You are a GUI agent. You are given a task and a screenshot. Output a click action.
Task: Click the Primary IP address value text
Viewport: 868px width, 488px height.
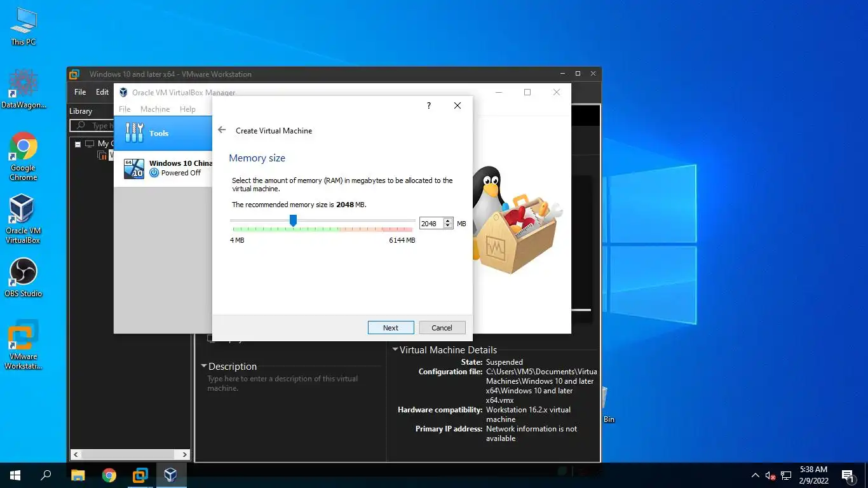click(x=531, y=433)
